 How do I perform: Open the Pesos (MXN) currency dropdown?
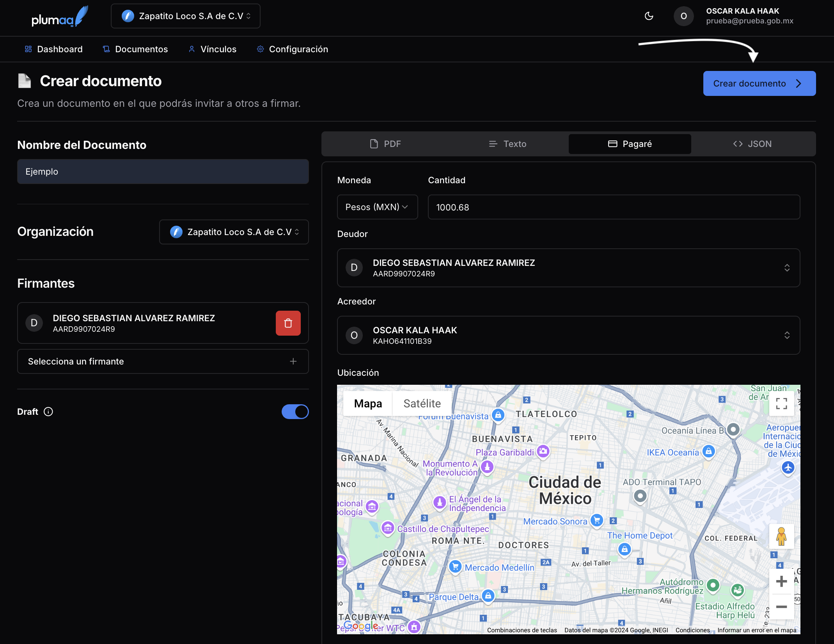[x=377, y=207]
